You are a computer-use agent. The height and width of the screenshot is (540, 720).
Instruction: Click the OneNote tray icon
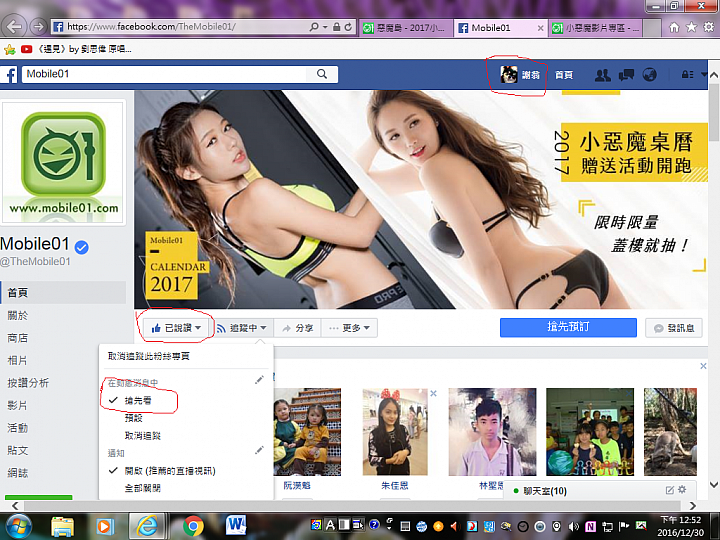591,526
